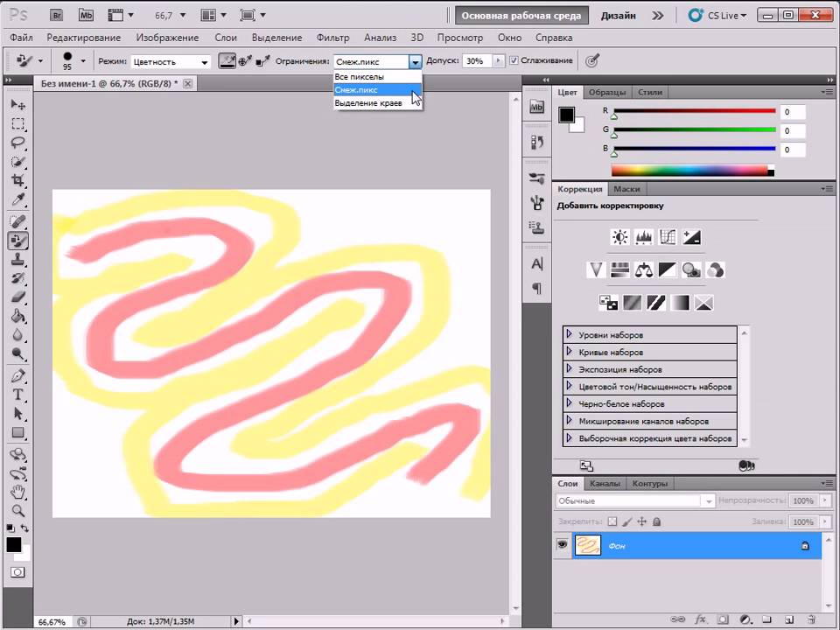Click the Color Balance scales icon
The image size is (840, 630).
click(644, 269)
